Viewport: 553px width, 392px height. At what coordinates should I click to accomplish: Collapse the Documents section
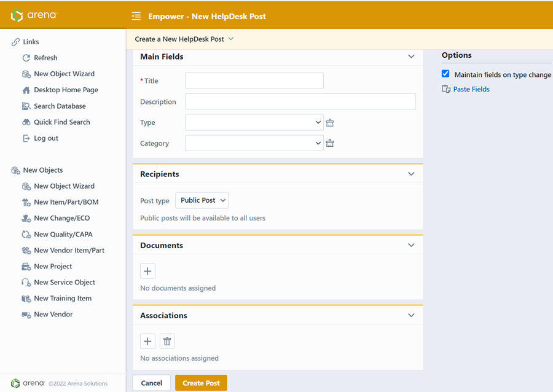click(411, 245)
